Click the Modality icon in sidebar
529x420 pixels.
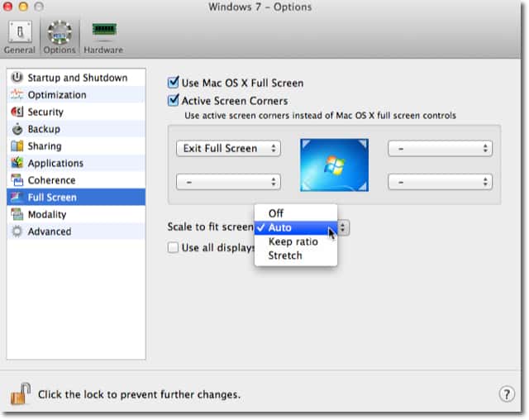click(x=17, y=214)
